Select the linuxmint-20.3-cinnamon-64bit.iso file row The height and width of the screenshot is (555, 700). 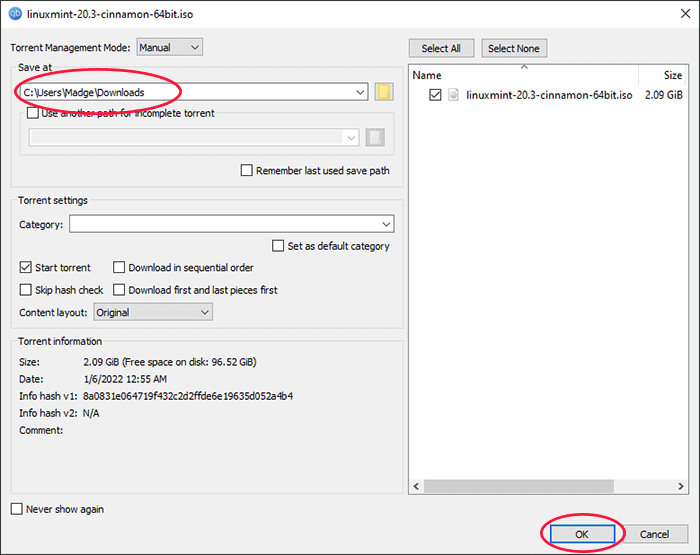[549, 95]
